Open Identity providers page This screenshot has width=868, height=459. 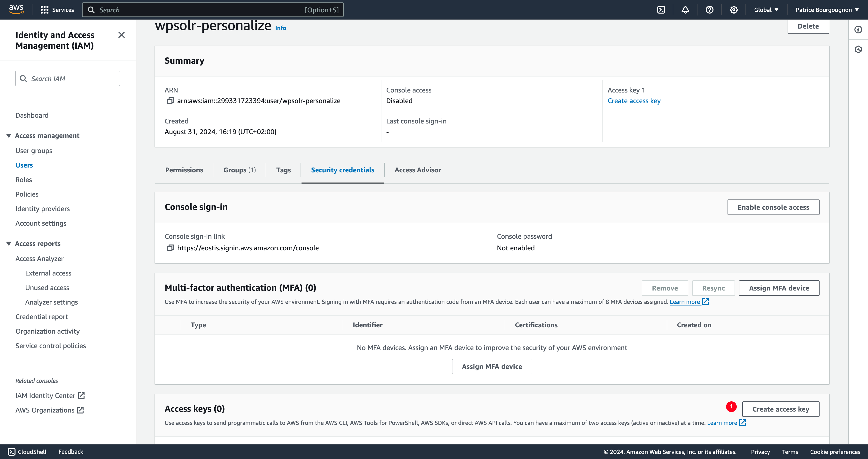click(x=42, y=208)
